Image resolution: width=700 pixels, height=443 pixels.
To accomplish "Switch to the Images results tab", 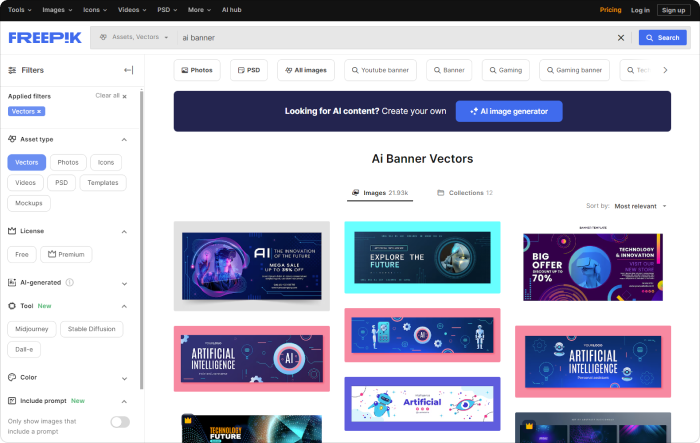I will (x=380, y=193).
